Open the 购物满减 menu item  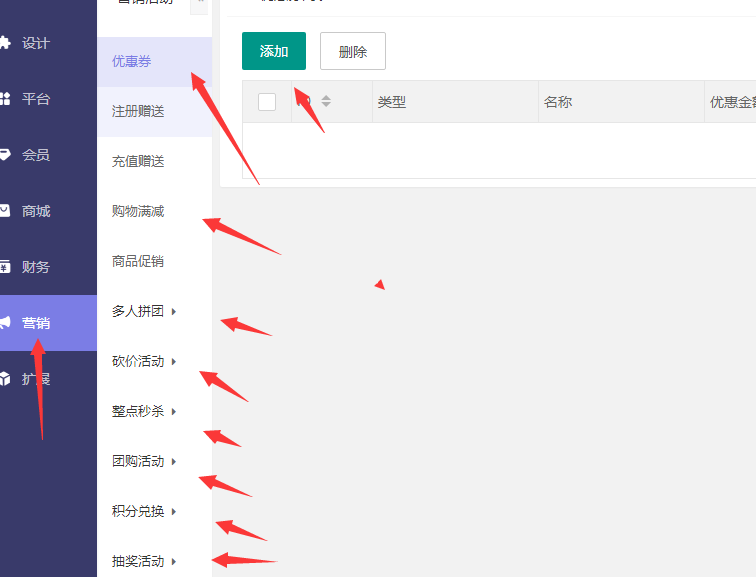pyautogui.click(x=138, y=212)
